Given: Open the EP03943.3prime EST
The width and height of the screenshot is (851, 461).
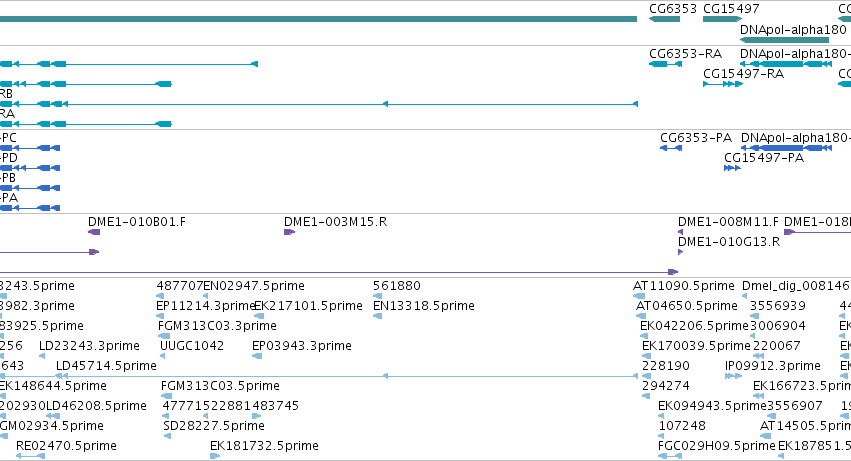Looking at the screenshot, I should pyautogui.click(x=257, y=357).
